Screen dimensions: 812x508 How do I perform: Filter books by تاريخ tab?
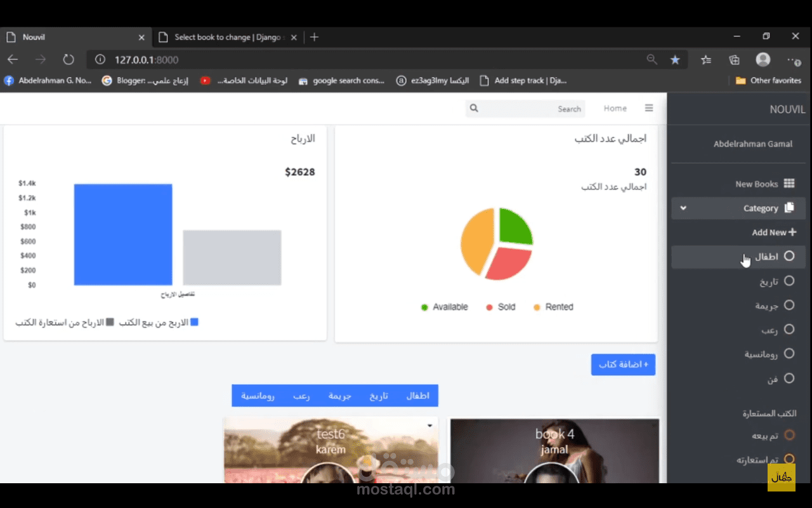tap(379, 396)
